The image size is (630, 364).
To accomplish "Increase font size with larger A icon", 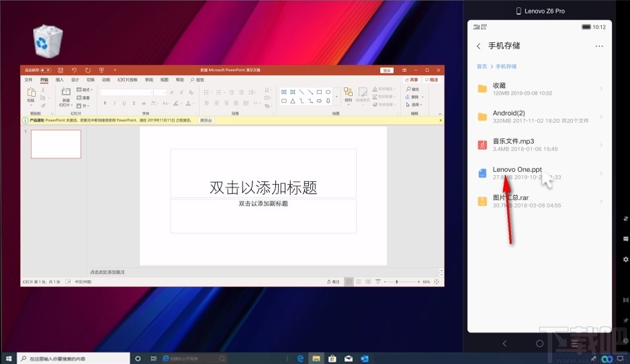I will [172, 93].
